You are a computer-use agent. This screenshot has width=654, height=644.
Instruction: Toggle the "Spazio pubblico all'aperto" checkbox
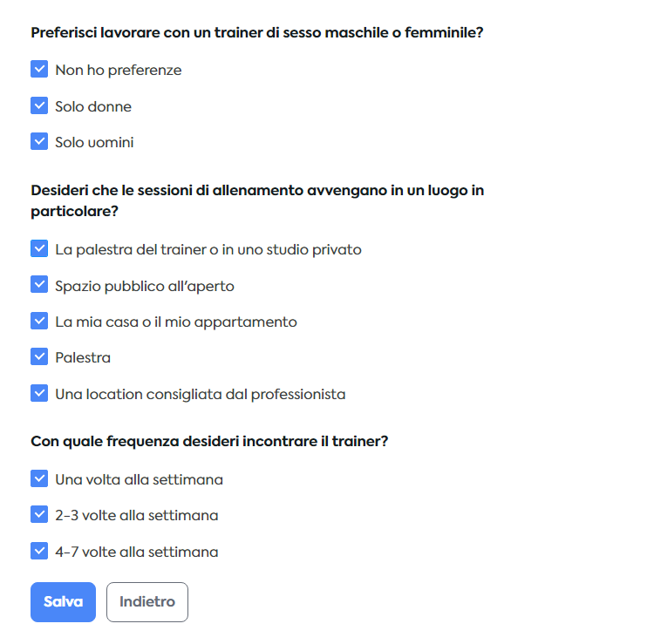click(39, 285)
